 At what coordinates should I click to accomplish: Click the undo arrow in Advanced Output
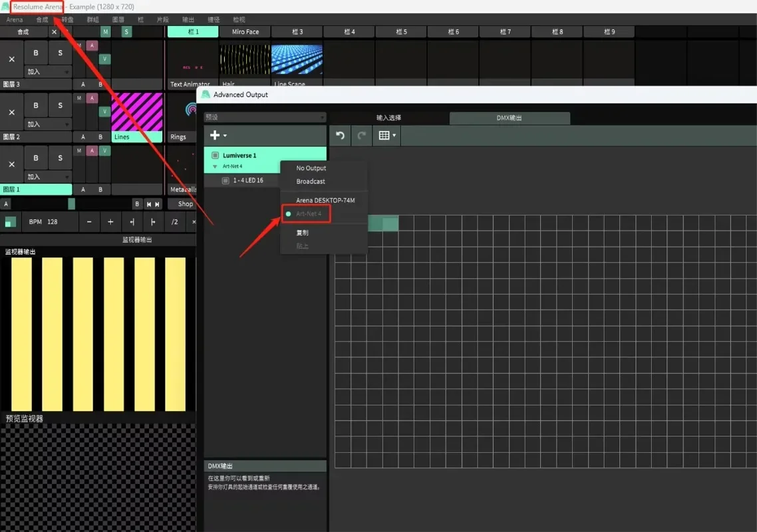(x=341, y=136)
